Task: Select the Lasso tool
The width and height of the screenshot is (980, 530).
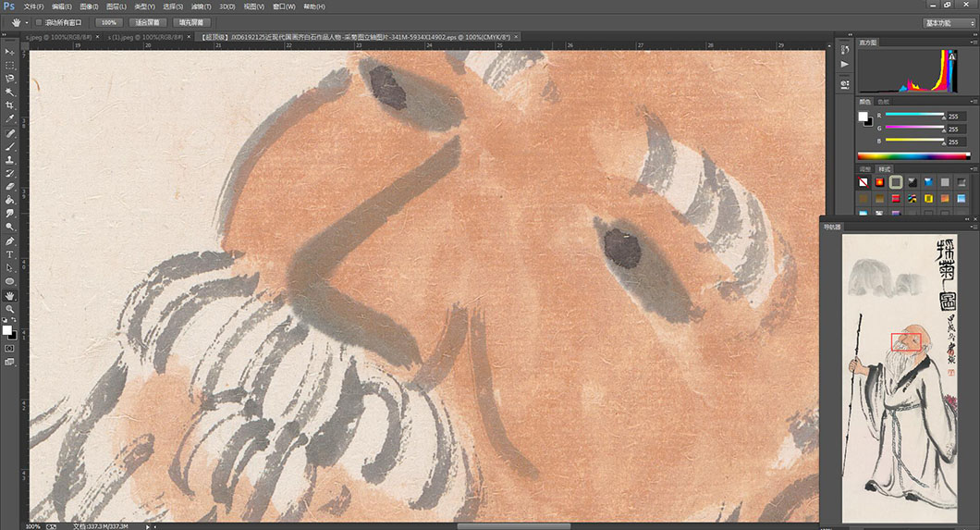Action: (9, 79)
